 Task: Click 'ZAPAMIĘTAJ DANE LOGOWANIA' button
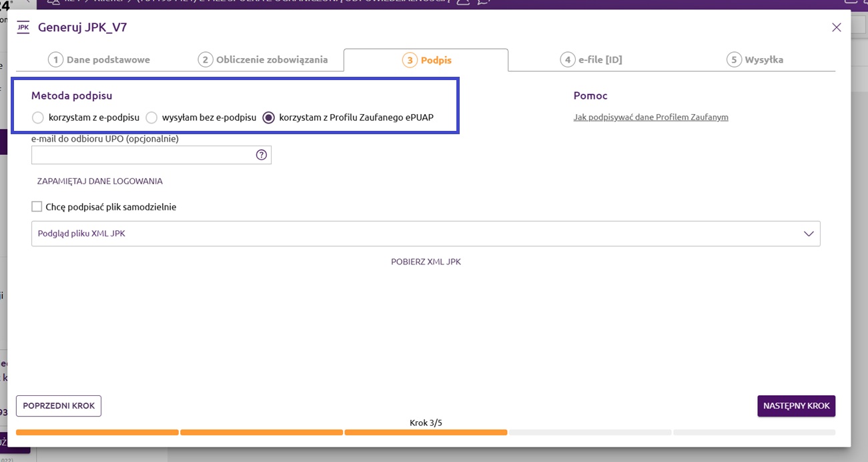pyautogui.click(x=99, y=181)
